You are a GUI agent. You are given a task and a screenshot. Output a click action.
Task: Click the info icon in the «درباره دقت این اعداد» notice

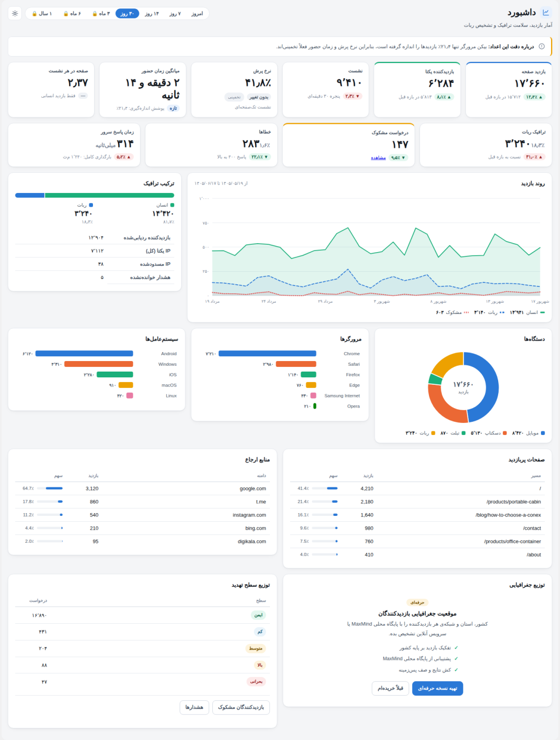[x=542, y=47]
